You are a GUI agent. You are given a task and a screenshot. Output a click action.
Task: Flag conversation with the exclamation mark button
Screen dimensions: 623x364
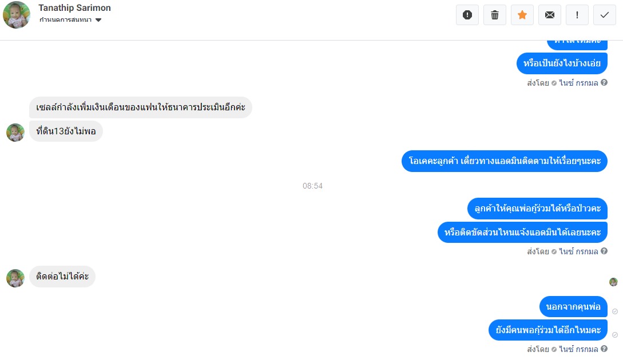tap(577, 15)
